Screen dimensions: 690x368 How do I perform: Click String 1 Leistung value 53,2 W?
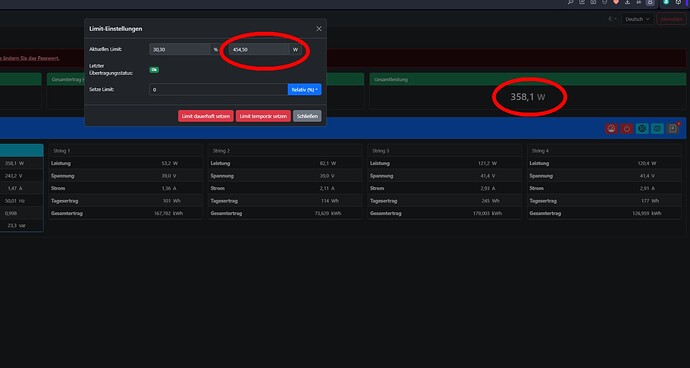coord(170,163)
